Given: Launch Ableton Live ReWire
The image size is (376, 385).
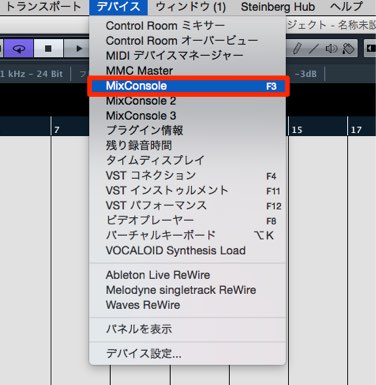Looking at the screenshot, I should click(187, 275).
